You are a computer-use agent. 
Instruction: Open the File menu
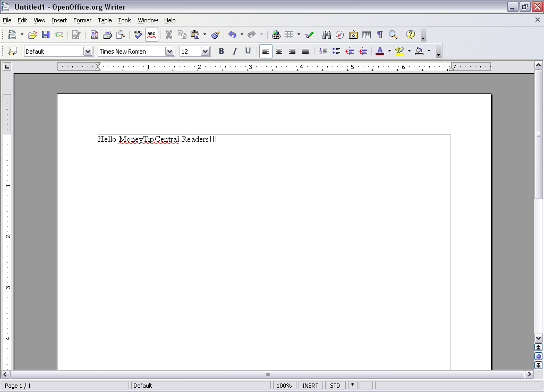coord(7,20)
